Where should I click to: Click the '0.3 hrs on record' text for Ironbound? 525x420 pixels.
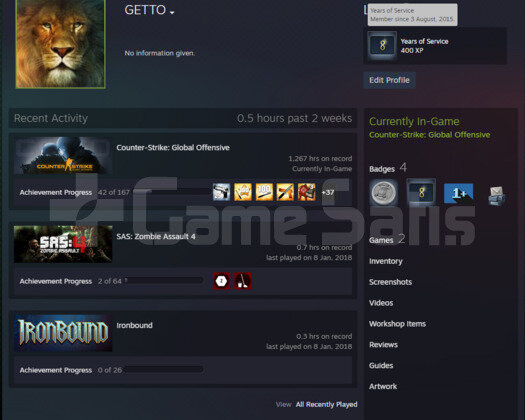tap(324, 336)
